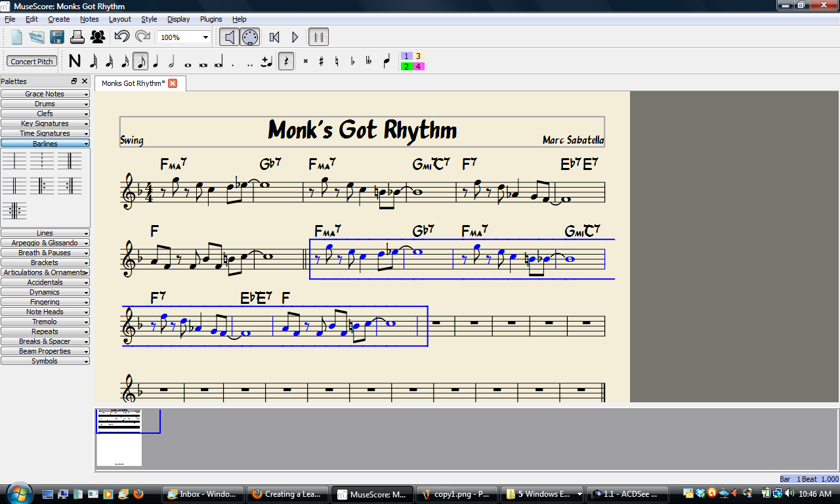Create a new score with the New icon
Viewport: 840px width, 504px height.
[x=17, y=37]
